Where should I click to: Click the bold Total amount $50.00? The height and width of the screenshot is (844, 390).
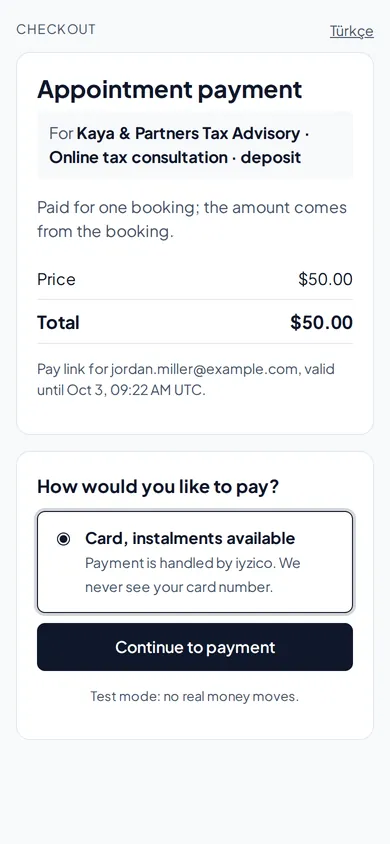pyautogui.click(x=322, y=322)
